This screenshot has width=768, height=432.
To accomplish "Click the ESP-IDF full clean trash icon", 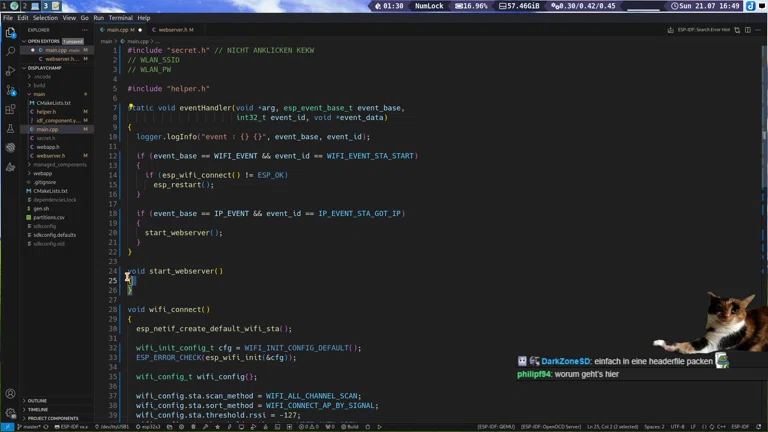I will (x=193, y=427).
